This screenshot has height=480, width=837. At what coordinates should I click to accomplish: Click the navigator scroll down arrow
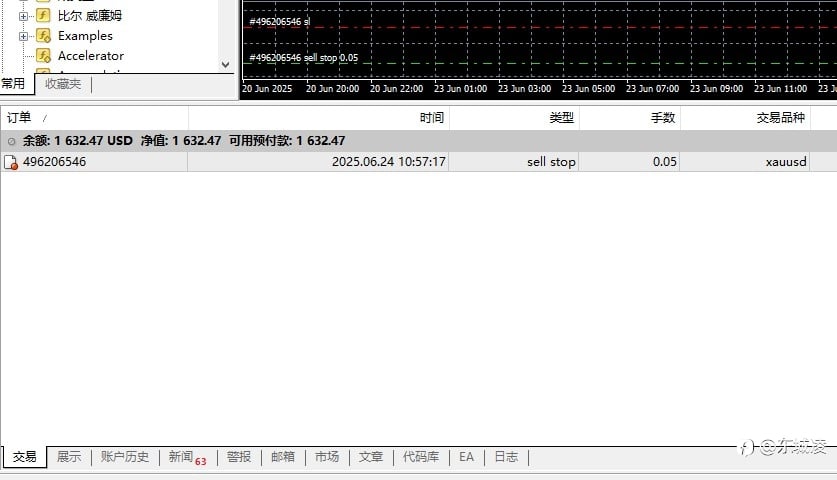click(x=225, y=65)
